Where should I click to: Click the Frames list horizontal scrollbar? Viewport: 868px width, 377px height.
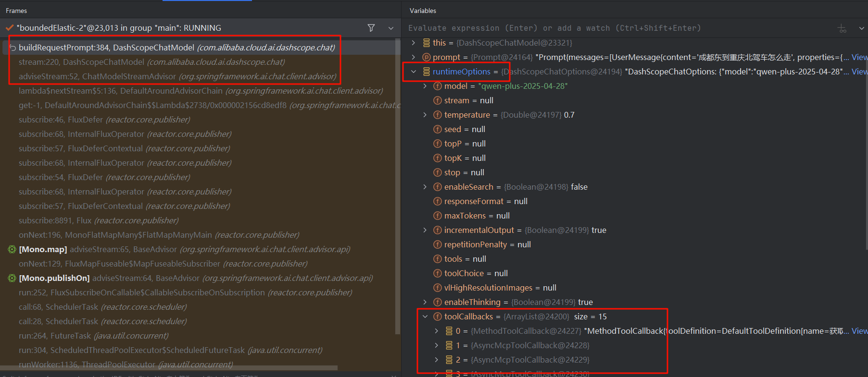169,368
